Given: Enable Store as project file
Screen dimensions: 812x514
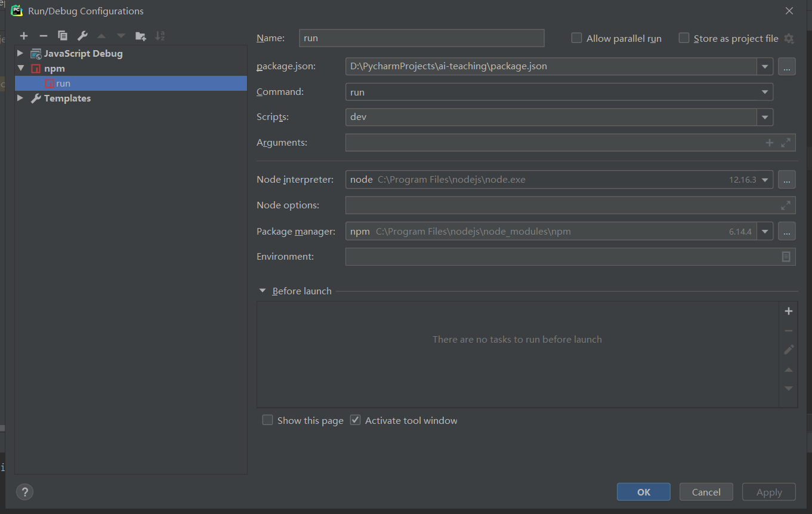Looking at the screenshot, I should coord(684,38).
